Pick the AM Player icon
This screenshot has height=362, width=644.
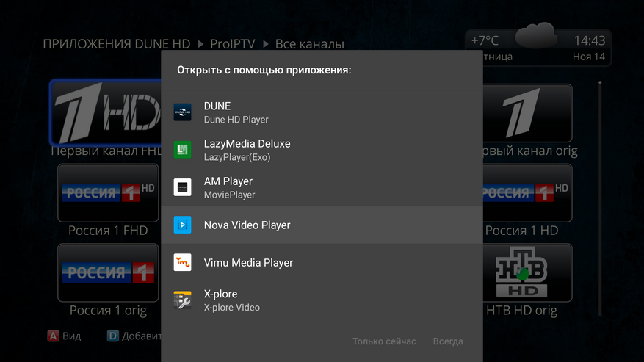click(x=182, y=187)
